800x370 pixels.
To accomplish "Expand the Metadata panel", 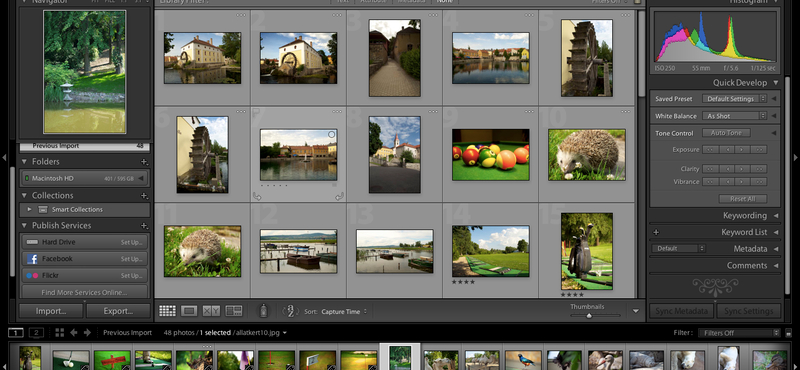I will click(776, 249).
